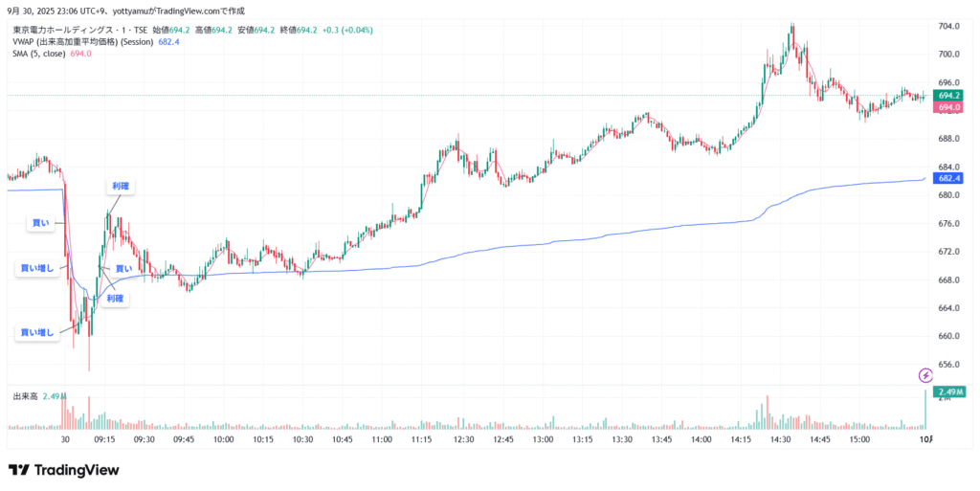Click the 704.0 price axis label
This screenshot has width=980, height=491.
(x=948, y=27)
